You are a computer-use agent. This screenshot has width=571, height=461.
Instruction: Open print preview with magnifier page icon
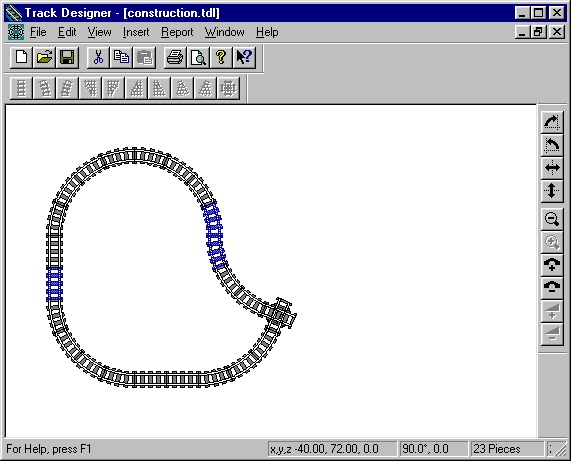[x=198, y=58]
